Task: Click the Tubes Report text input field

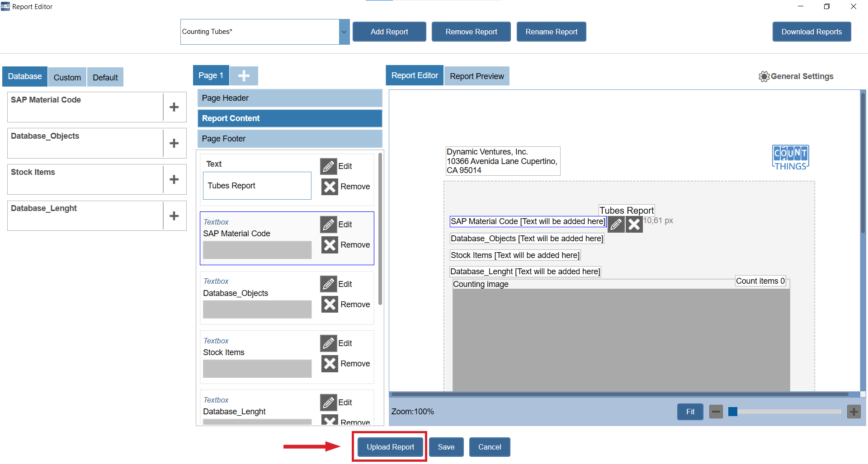Action: [x=257, y=186]
